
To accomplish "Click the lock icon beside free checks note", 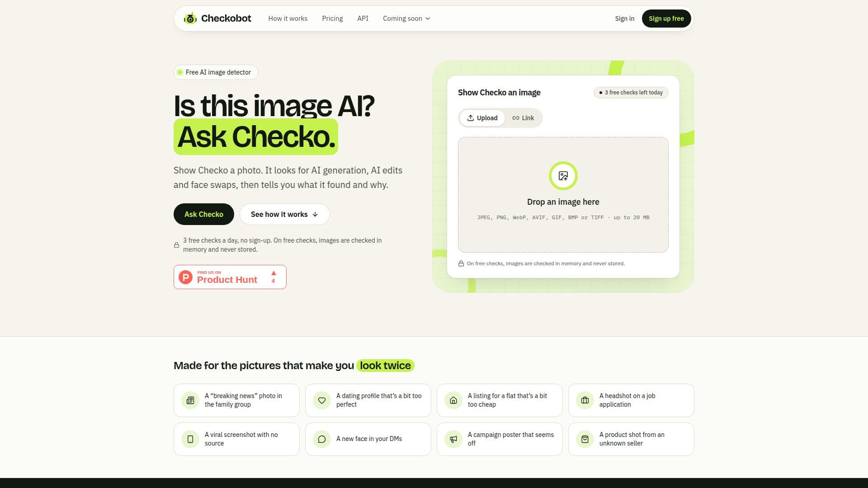I will point(176,245).
